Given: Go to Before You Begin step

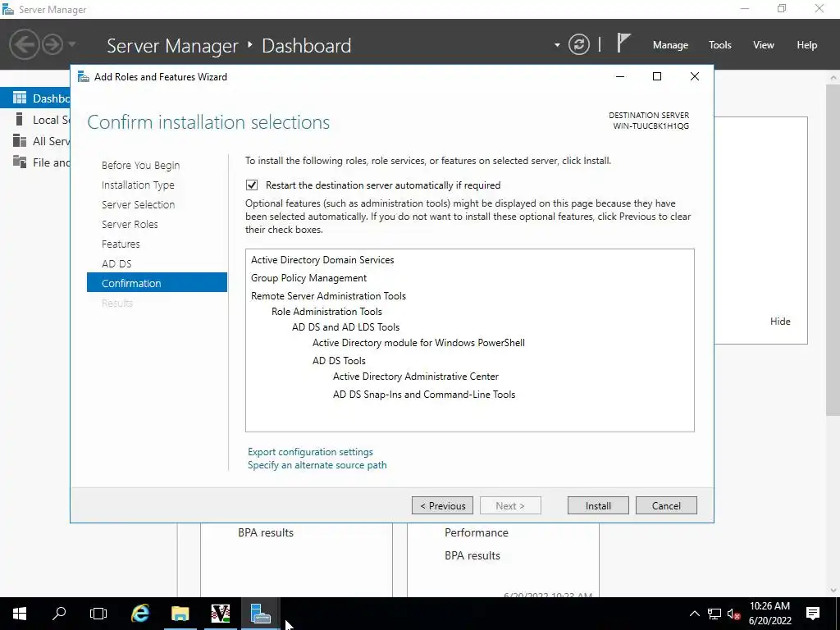Looking at the screenshot, I should (140, 166).
